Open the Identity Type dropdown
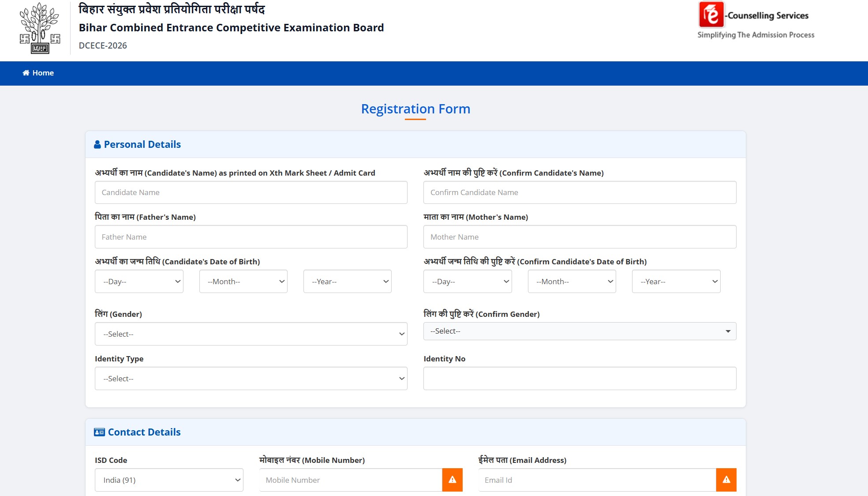The image size is (868, 496). click(251, 379)
